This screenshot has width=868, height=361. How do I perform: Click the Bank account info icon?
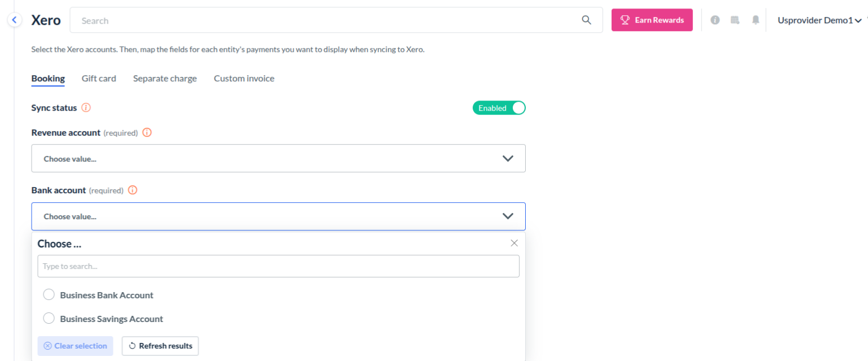[x=133, y=190]
